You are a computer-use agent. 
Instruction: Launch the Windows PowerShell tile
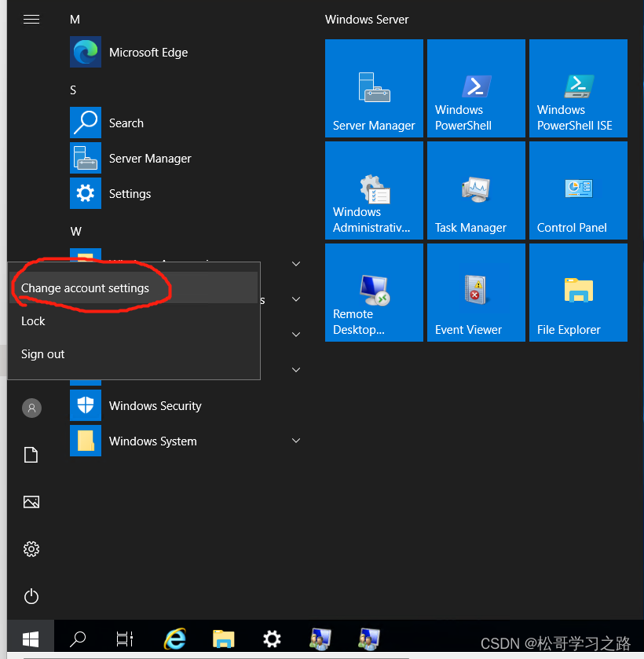pos(476,88)
